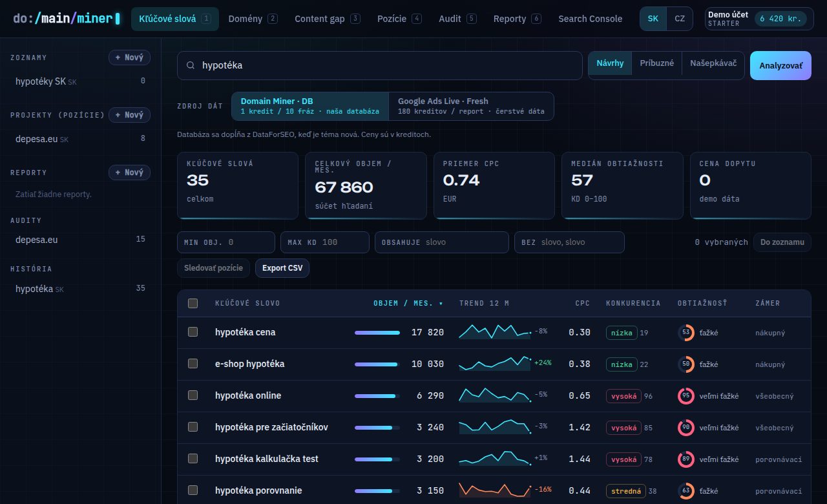
Task: Sort by the OBJEM / MES. column
Action: point(408,303)
